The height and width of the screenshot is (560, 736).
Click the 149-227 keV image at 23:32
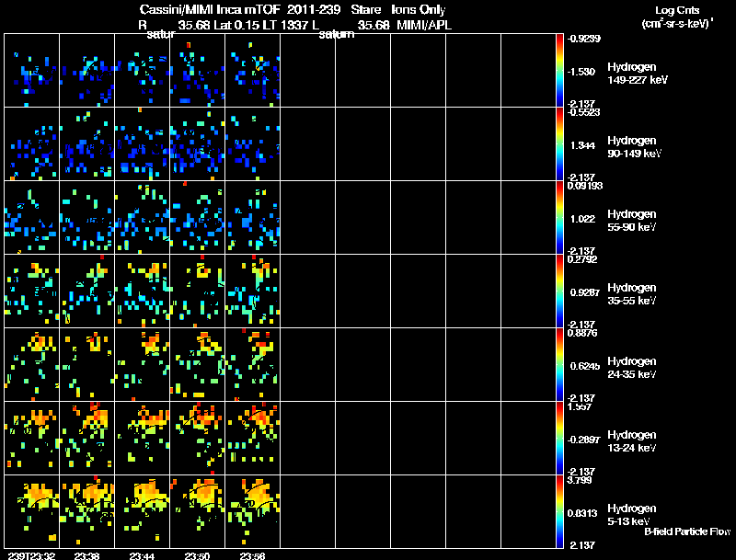pos(32,71)
